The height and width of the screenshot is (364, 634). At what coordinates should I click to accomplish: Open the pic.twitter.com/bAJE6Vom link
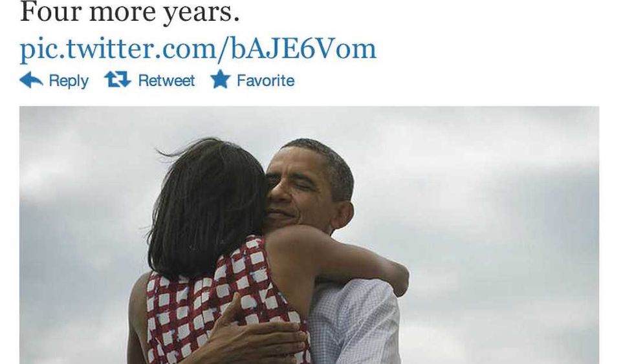pyautogui.click(x=198, y=49)
